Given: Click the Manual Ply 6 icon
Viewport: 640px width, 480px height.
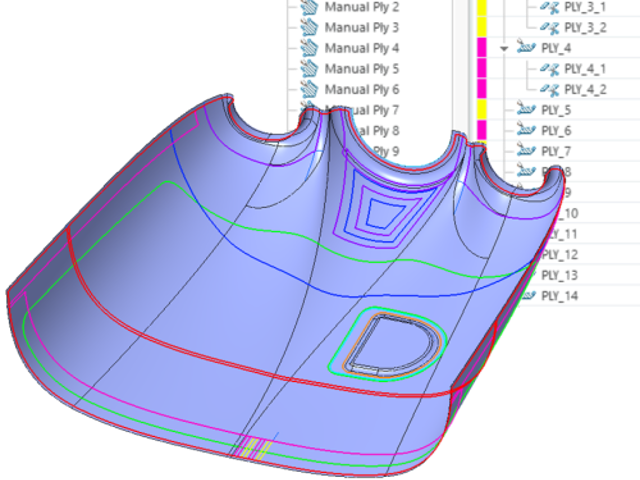Looking at the screenshot, I should click(309, 89).
